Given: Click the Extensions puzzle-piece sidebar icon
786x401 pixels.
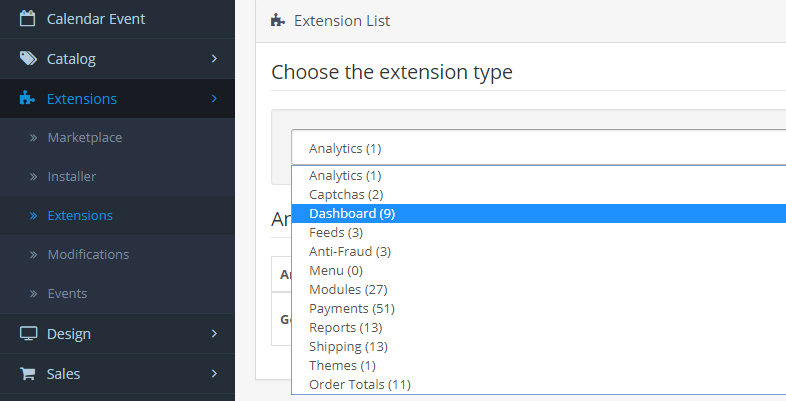Looking at the screenshot, I should click(28, 99).
